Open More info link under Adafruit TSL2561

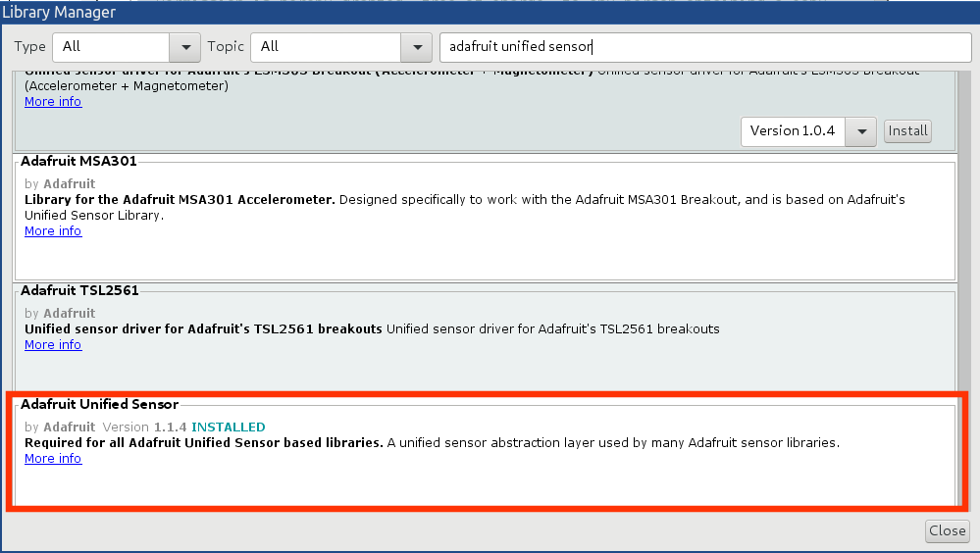click(x=53, y=345)
